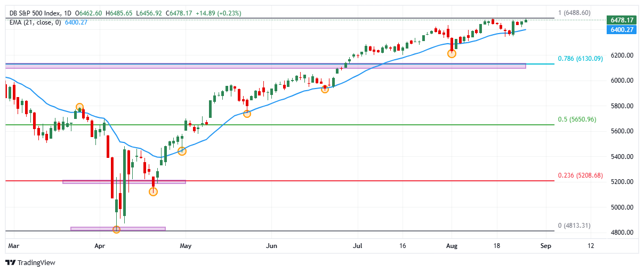Viewport: 644px width, 272px height.
Task: Click the Jun label on the time axis
Action: point(271,246)
